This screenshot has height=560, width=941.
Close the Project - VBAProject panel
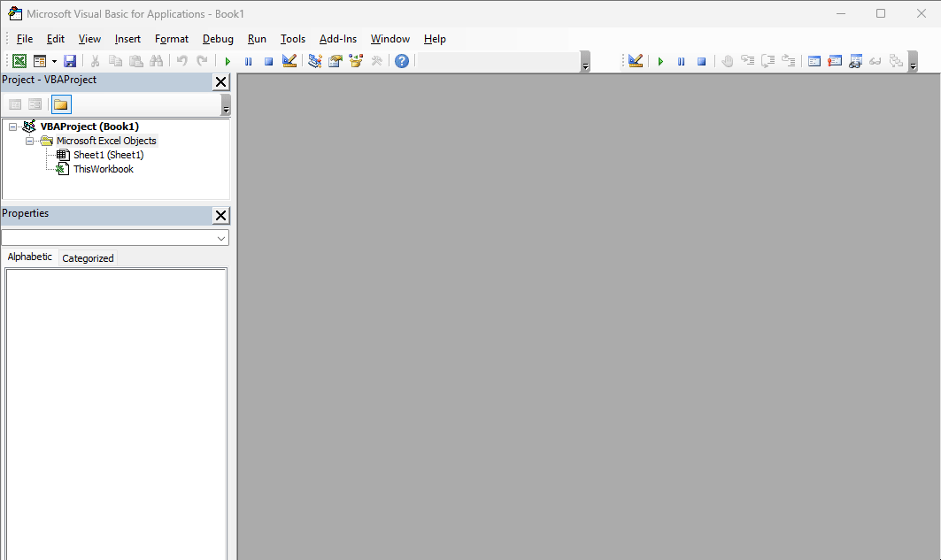click(x=220, y=82)
